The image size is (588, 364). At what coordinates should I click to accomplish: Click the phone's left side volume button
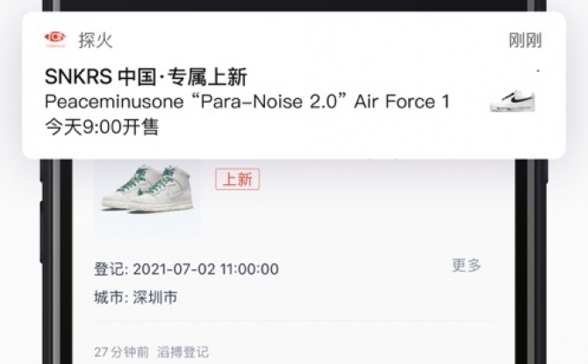pos(42,232)
